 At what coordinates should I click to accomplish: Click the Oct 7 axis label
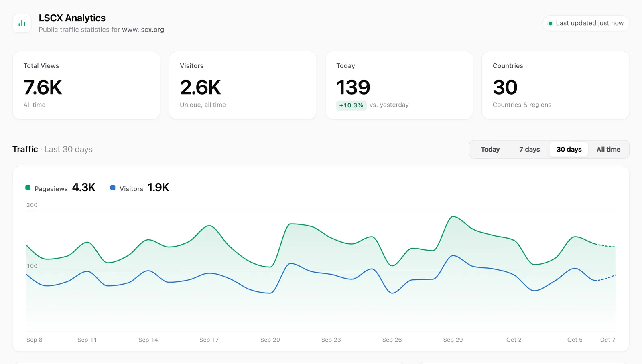[607, 340]
